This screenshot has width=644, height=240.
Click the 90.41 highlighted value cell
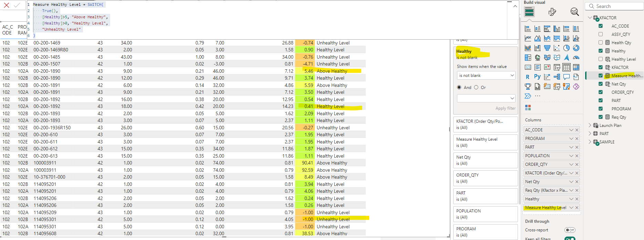(x=305, y=163)
